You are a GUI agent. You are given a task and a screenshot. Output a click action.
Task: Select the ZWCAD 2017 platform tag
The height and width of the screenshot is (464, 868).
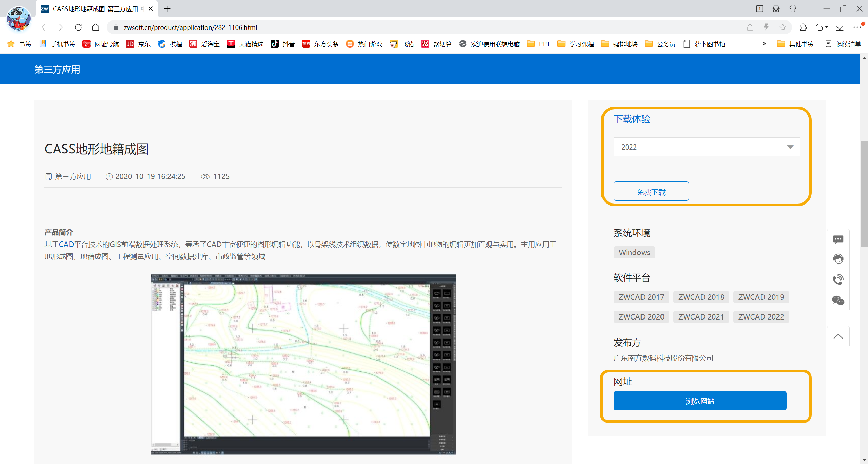[641, 297]
